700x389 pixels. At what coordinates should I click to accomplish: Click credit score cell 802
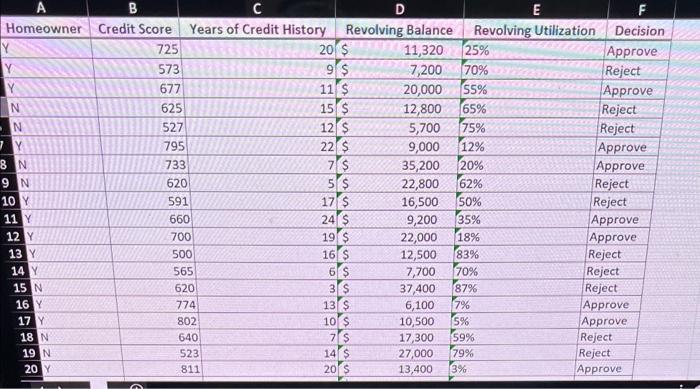click(x=160, y=321)
